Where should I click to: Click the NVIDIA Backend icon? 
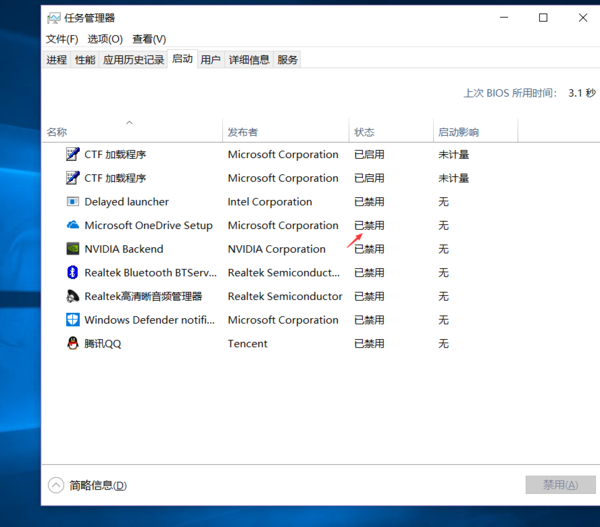click(x=72, y=249)
